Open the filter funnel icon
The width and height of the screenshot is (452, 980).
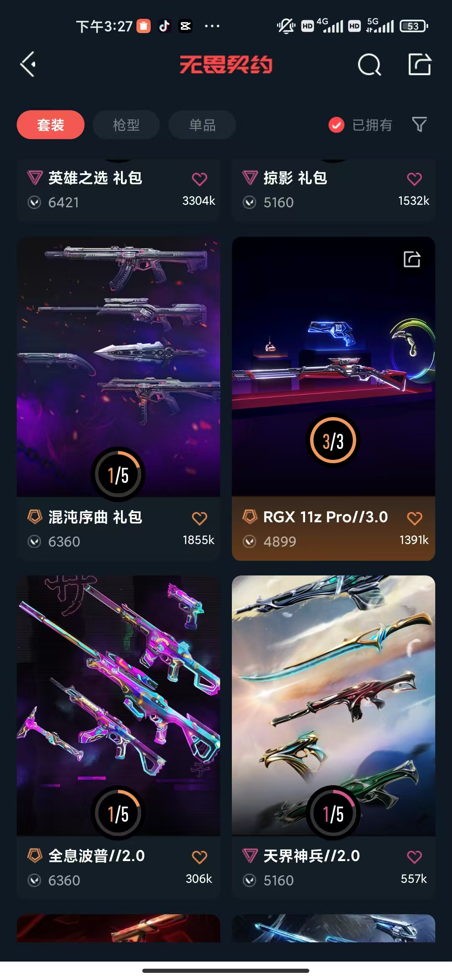[x=419, y=124]
